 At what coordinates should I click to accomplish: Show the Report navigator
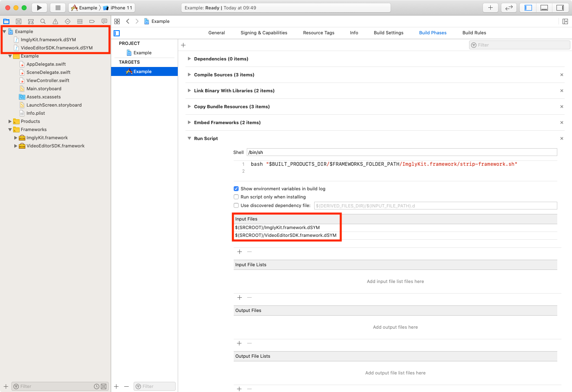104,21
